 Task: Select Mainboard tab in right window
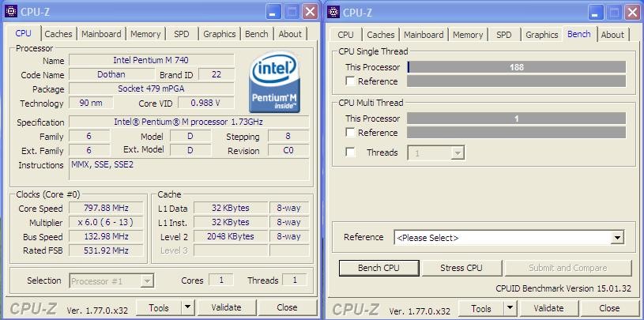point(424,35)
